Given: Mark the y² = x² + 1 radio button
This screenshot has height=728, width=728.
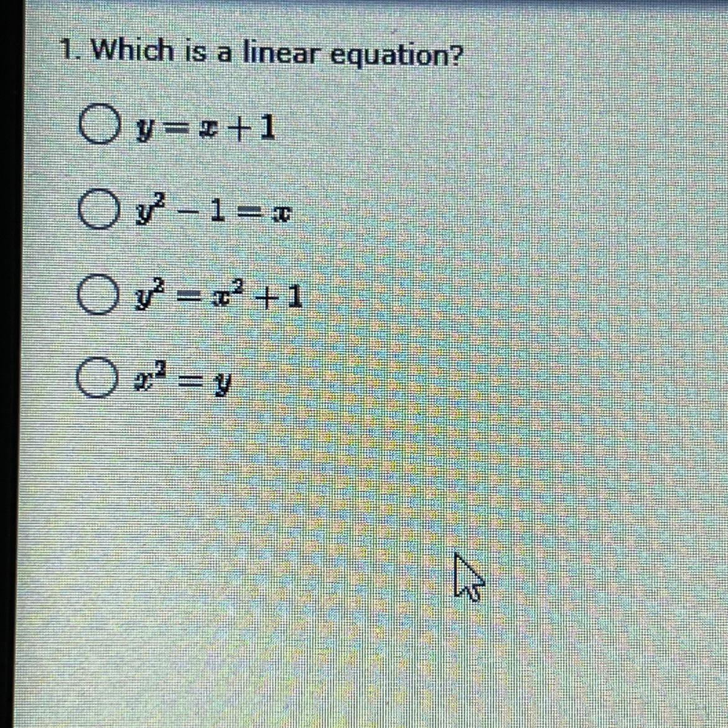Looking at the screenshot, I should point(96,295).
